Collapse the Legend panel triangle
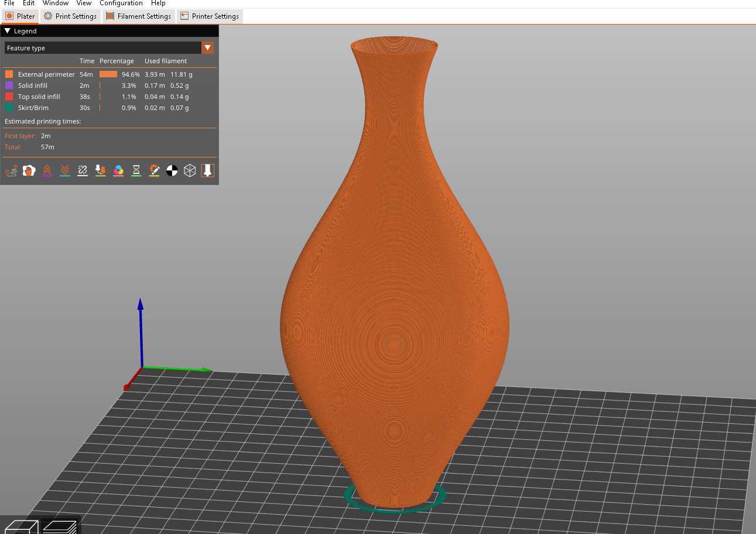Image resolution: width=756 pixels, height=534 pixels. tap(8, 31)
